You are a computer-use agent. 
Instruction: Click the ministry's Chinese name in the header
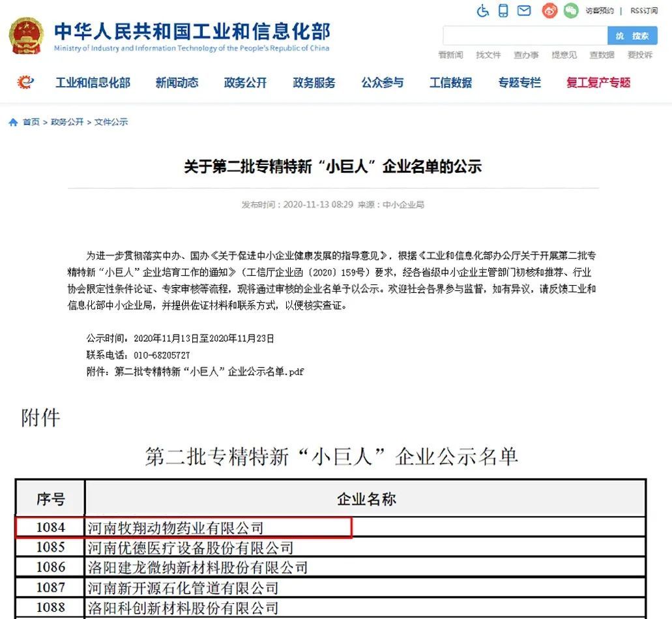point(192,31)
